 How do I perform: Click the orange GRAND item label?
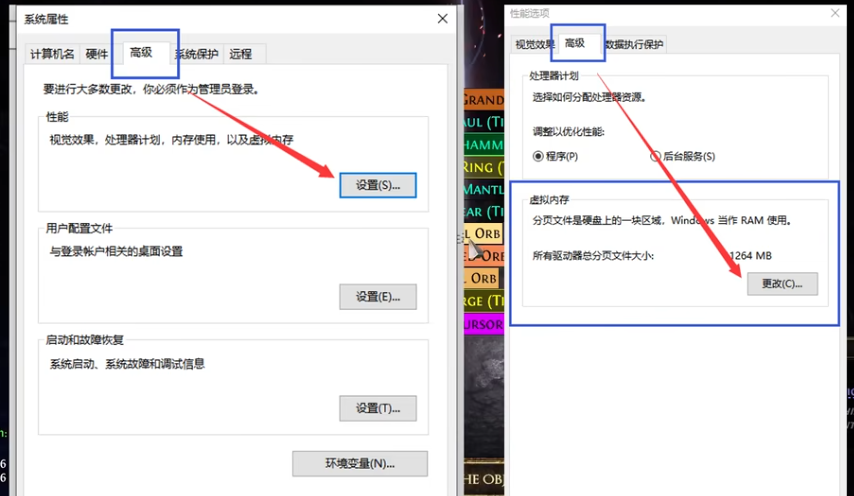coord(483,100)
